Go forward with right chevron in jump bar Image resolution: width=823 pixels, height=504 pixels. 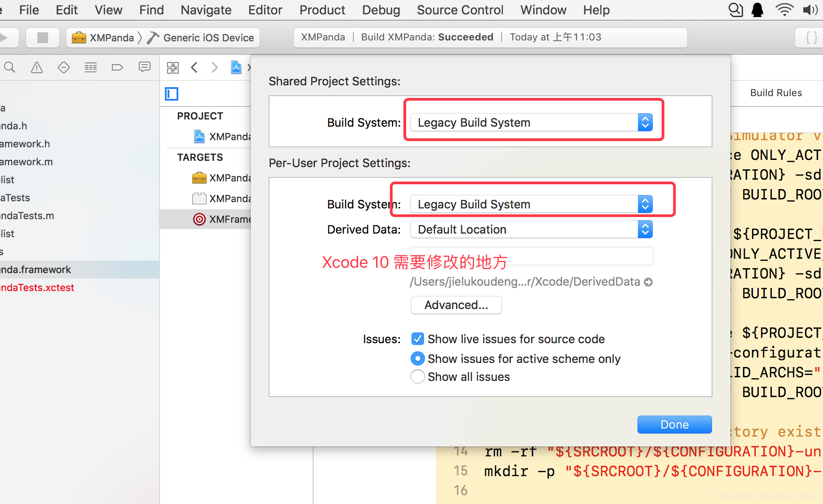click(x=215, y=68)
